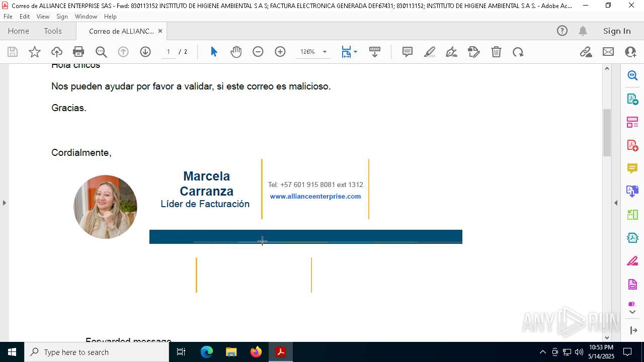The width and height of the screenshot is (644, 362).
Task: Activate the hand pan tool
Action: pyautogui.click(x=236, y=52)
